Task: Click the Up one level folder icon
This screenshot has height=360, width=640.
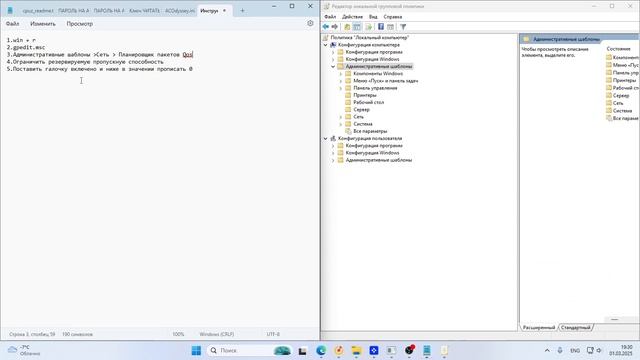Action: [347, 27]
